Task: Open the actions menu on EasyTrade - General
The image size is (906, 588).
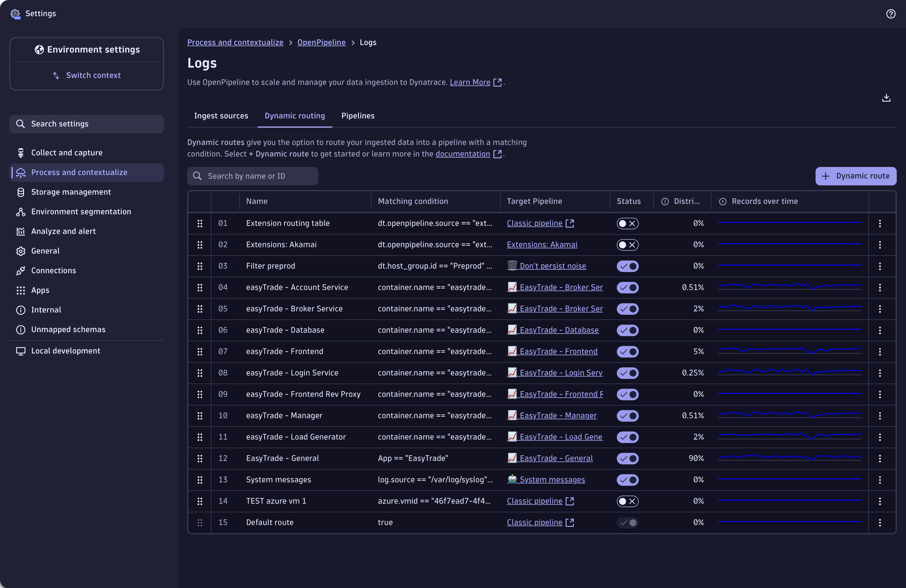Action: point(880,459)
